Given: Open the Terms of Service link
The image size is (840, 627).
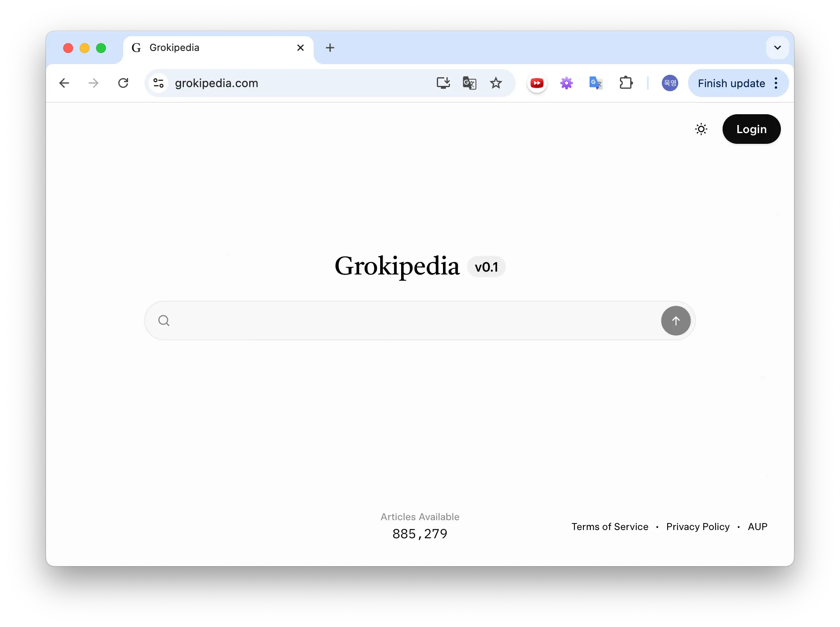Looking at the screenshot, I should pos(610,527).
